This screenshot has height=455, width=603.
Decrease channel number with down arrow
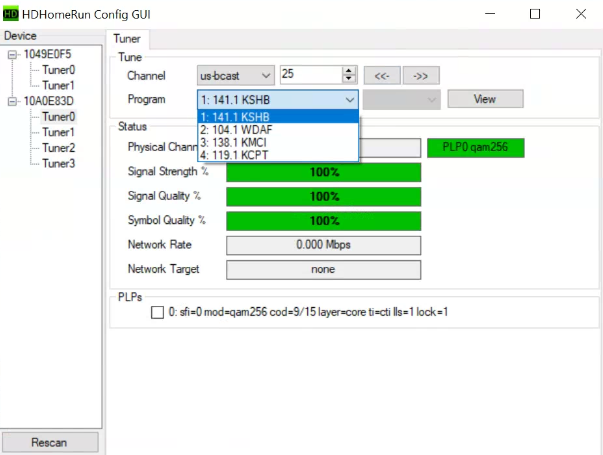348,79
